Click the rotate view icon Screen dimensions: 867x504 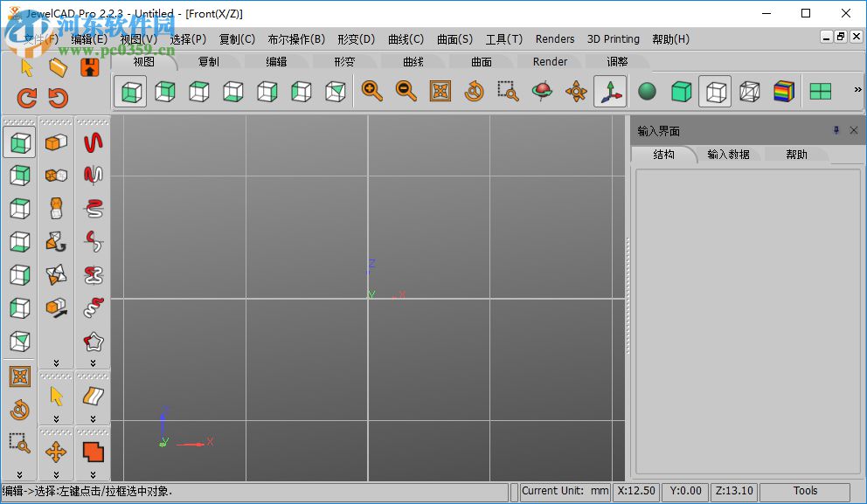[474, 92]
